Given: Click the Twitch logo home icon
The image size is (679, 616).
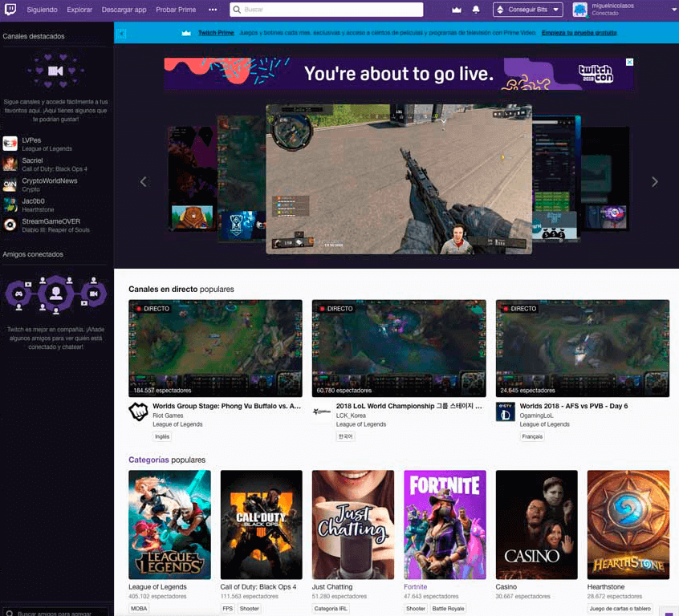Looking at the screenshot, I should (10, 9).
